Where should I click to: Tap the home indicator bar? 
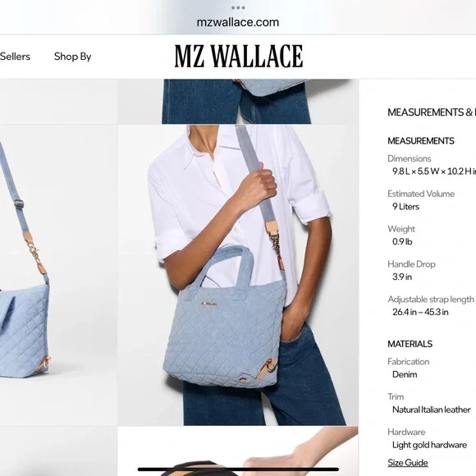(x=238, y=469)
